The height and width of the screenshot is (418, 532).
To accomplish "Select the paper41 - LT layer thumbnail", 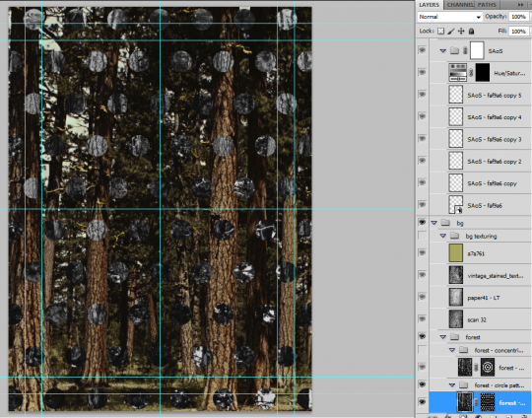I will 456,297.
